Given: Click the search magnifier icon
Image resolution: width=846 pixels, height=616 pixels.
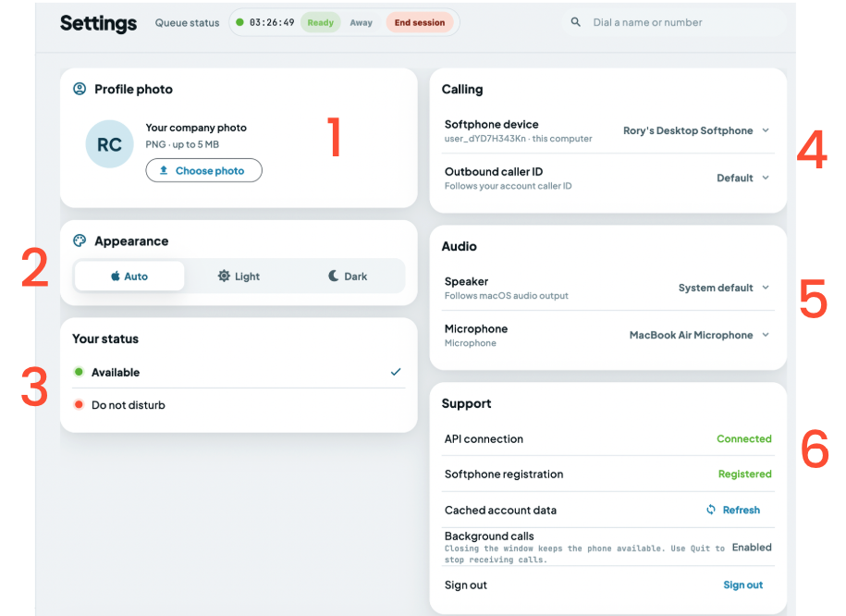Looking at the screenshot, I should click(576, 22).
